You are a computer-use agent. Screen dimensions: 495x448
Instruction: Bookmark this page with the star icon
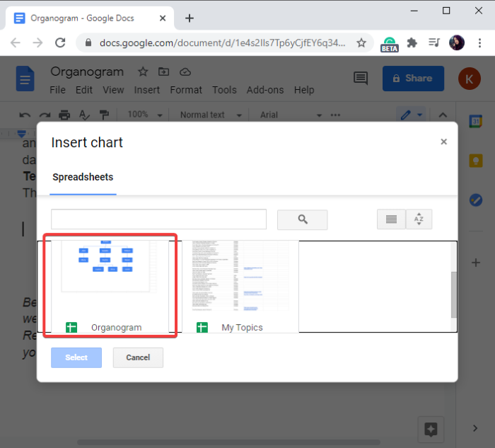[x=361, y=42]
